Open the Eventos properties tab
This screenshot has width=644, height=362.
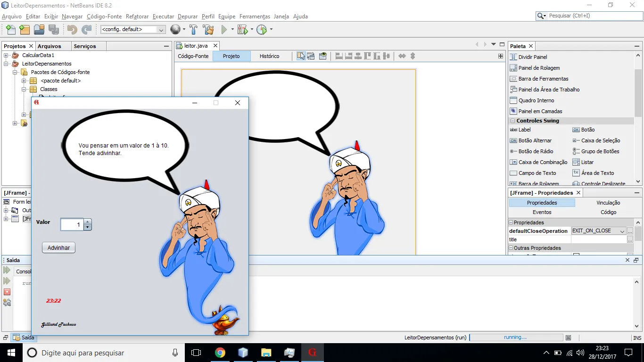pos(542,212)
